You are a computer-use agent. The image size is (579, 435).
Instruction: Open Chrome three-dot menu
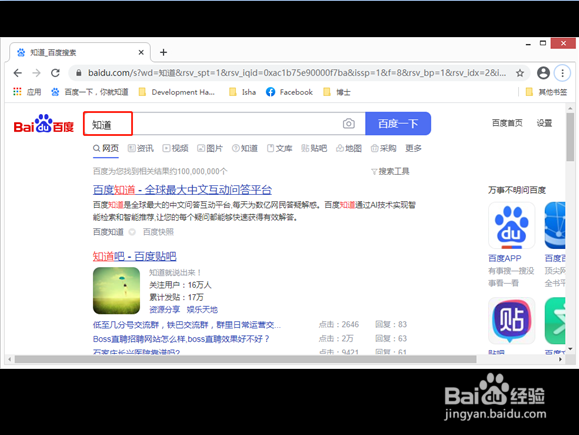(562, 73)
